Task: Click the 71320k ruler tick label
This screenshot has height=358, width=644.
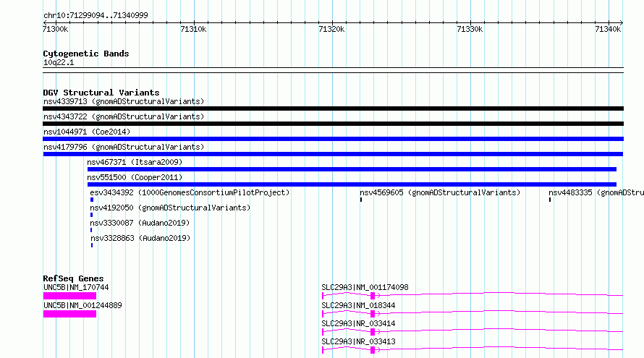Action: click(x=331, y=29)
